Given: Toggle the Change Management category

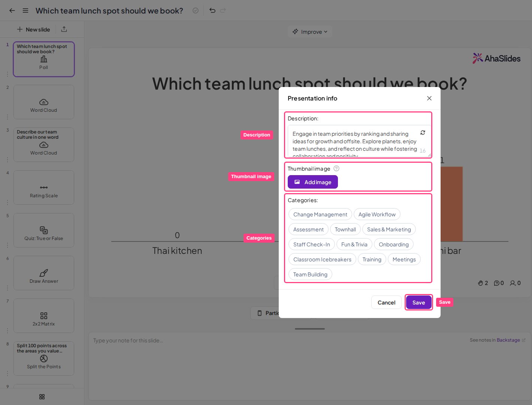Looking at the screenshot, I should coord(320,214).
